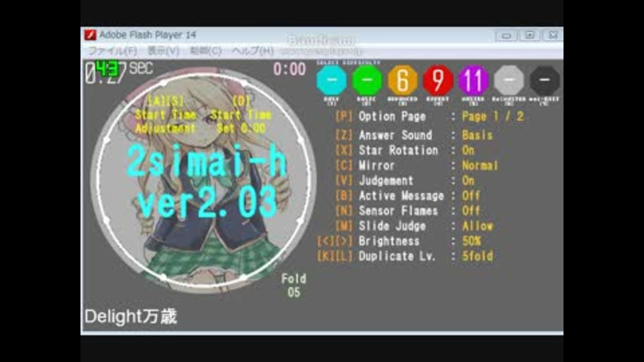Click the [V] Judgement label
This screenshot has width=644, height=362.
[374, 180]
